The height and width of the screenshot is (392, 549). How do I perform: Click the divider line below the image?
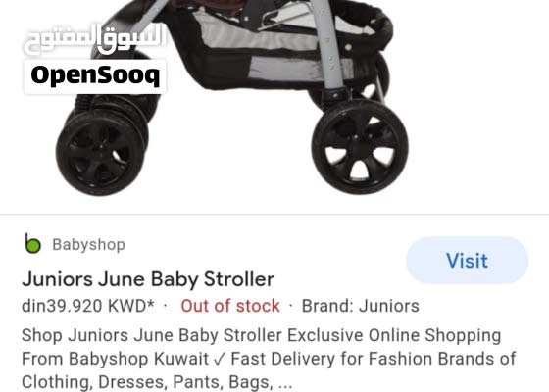pos(274,214)
